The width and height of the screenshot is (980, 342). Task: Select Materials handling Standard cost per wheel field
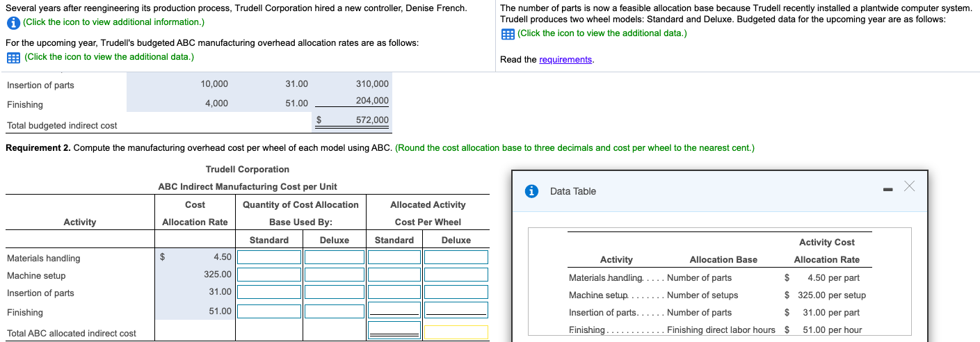[x=394, y=257]
